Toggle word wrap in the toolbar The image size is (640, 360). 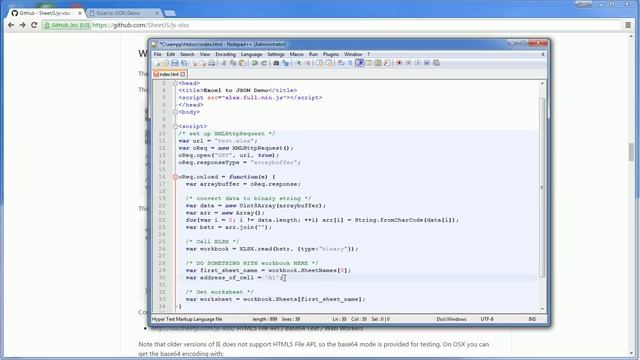click(341, 63)
